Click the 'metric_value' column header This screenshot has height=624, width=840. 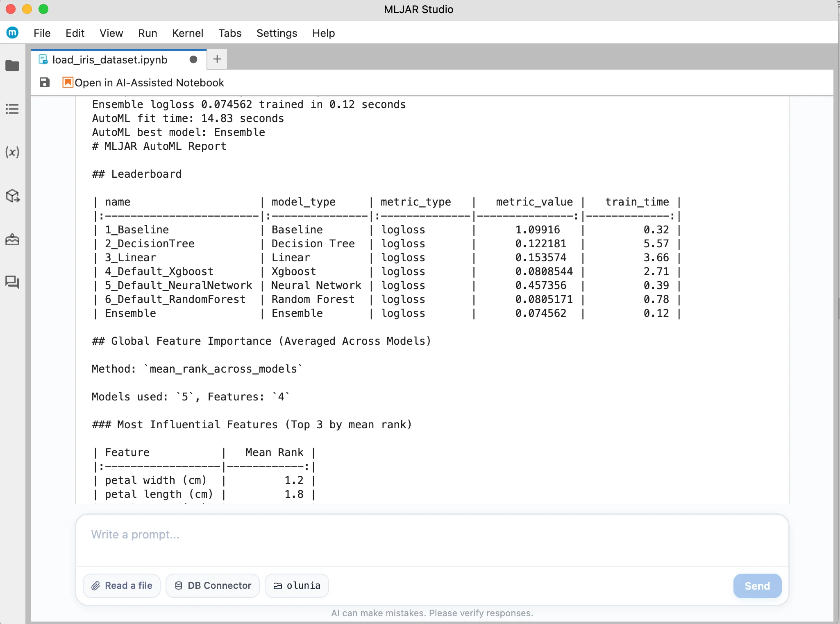534,202
